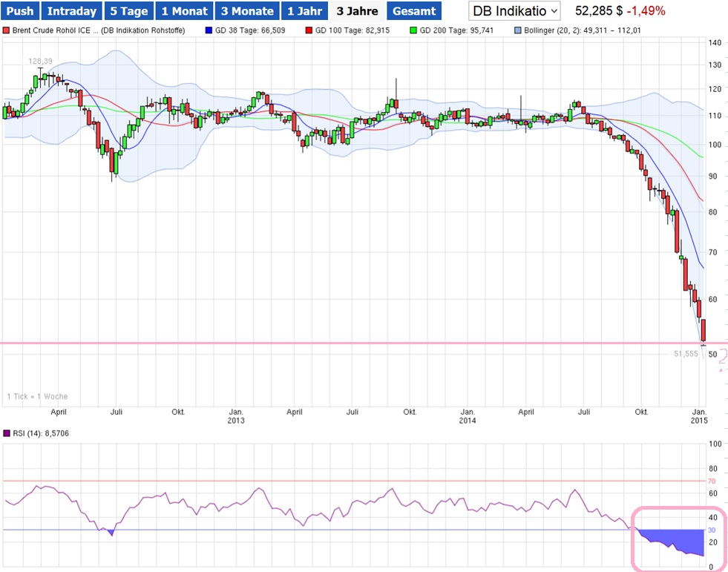
Task: Switch to 1 Jahr view
Action: [304, 11]
